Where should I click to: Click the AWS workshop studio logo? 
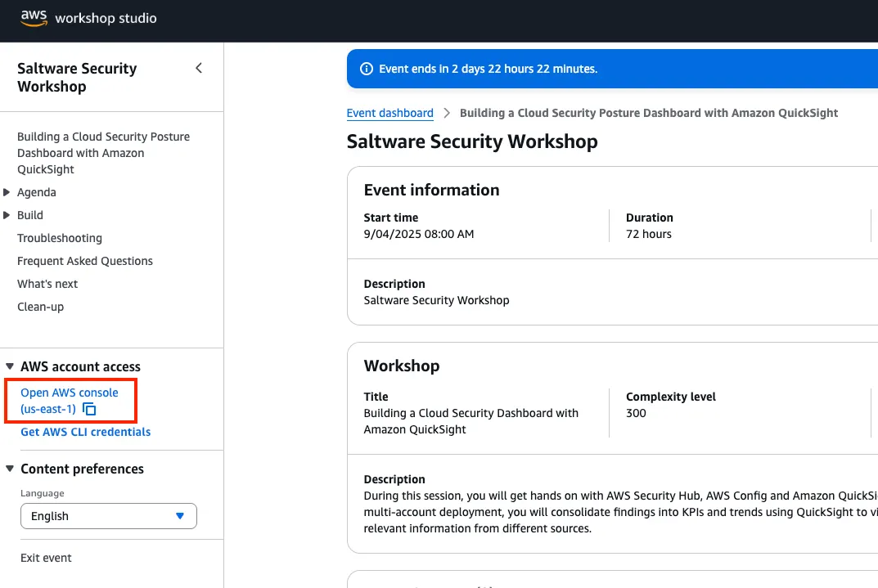pos(88,17)
